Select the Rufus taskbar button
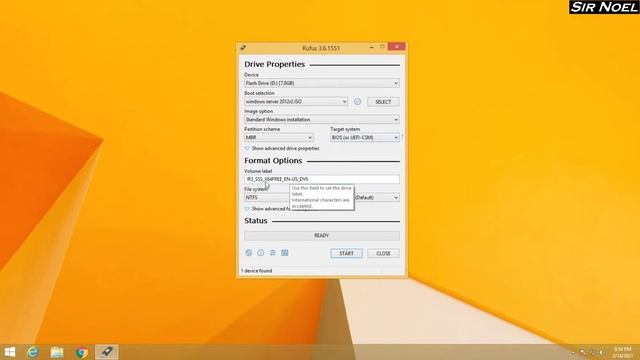The width and height of the screenshot is (640, 360). point(107,352)
